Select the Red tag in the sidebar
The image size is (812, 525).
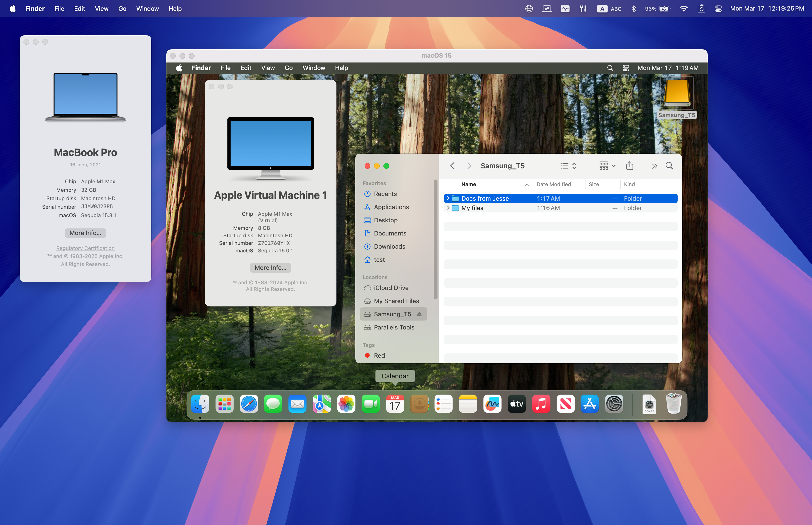tap(379, 355)
